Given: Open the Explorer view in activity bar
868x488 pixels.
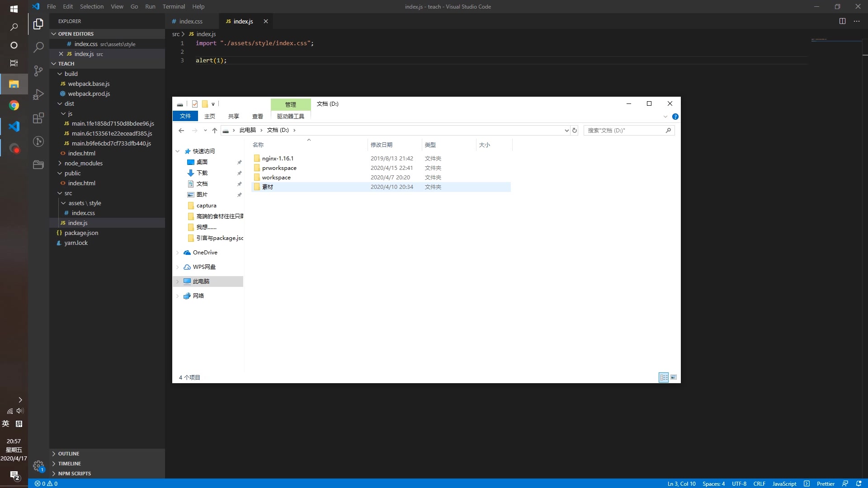Looking at the screenshot, I should click(38, 23).
